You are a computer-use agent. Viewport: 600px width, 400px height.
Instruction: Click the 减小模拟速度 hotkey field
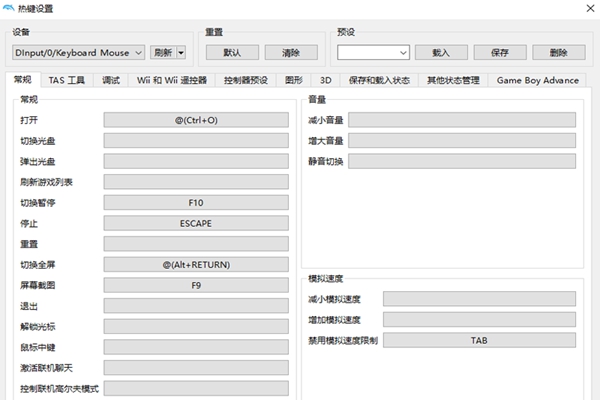click(x=479, y=299)
